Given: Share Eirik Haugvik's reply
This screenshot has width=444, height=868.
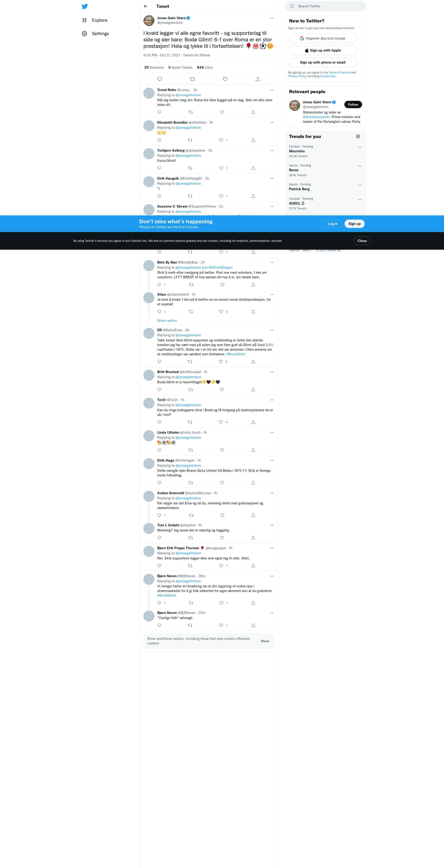Looking at the screenshot, I should (253, 196).
